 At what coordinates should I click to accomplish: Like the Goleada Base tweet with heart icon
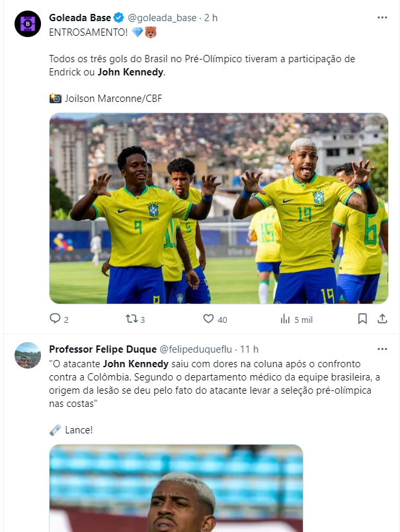[x=208, y=318]
